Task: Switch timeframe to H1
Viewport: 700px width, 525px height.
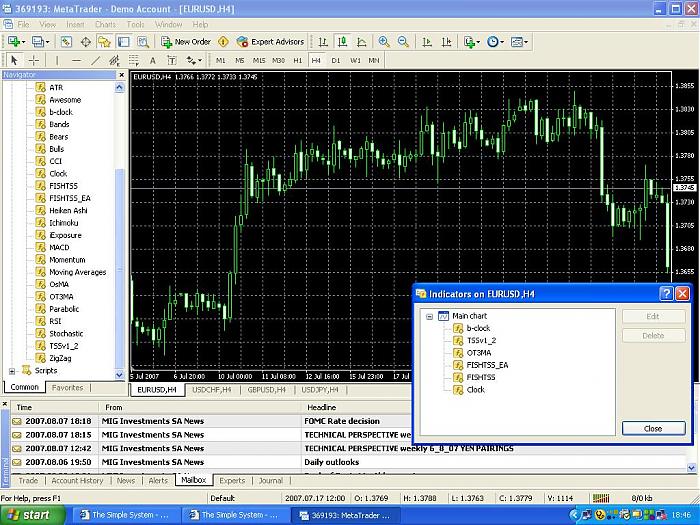Action: (298, 60)
